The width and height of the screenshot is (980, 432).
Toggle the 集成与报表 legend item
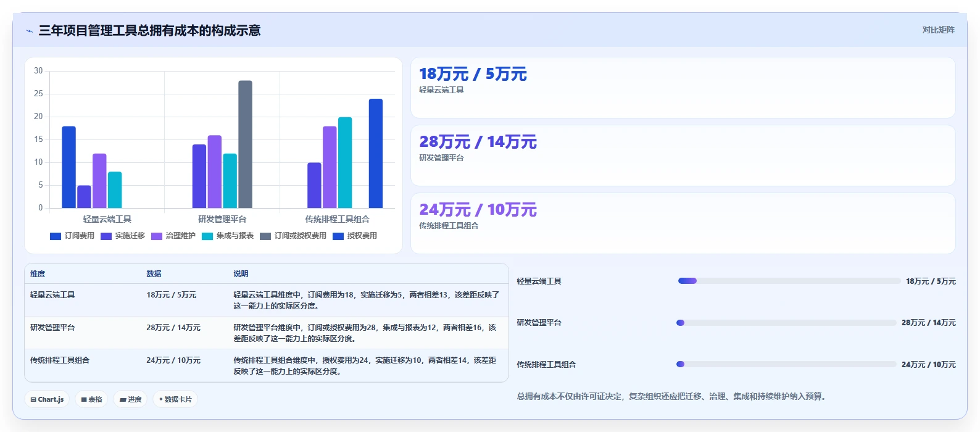point(228,236)
